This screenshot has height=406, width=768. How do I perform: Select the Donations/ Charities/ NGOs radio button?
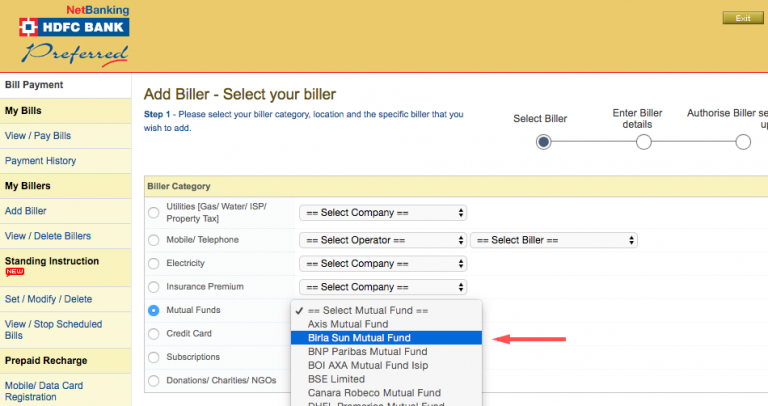(x=154, y=381)
